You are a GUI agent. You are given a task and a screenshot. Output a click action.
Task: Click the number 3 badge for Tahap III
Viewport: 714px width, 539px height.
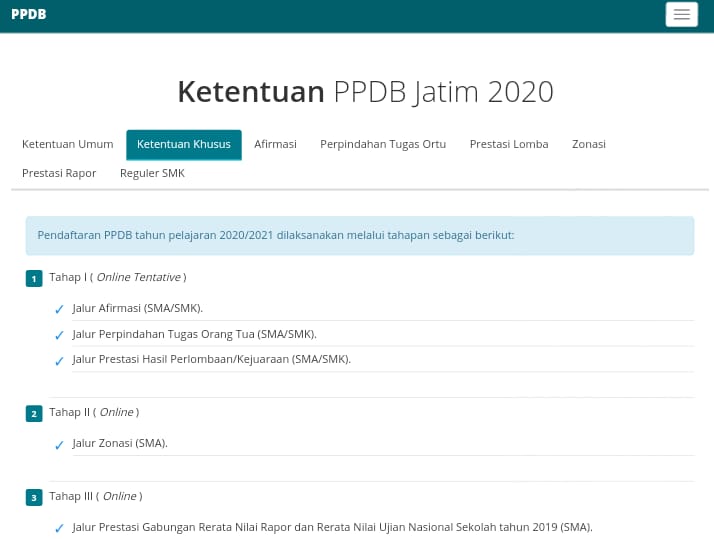34,498
